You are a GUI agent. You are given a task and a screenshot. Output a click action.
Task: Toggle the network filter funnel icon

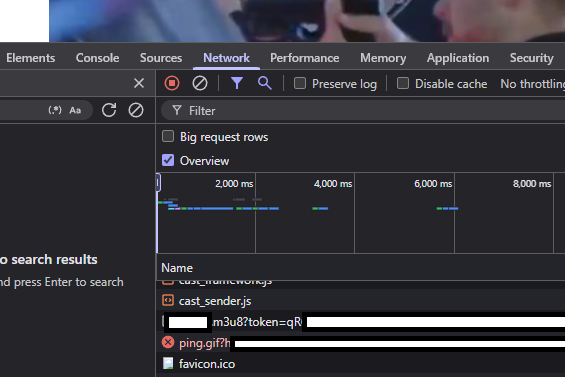(x=237, y=83)
